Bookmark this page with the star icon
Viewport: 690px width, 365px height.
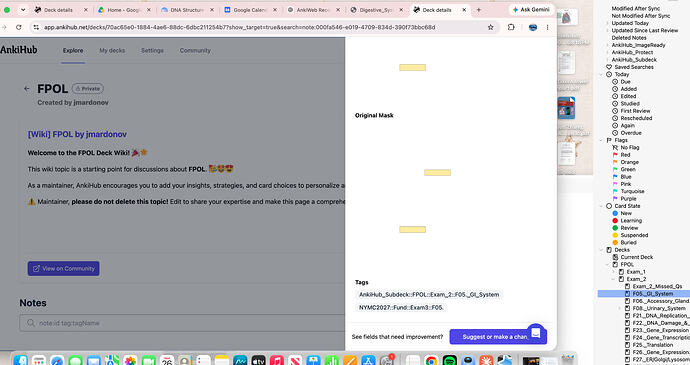490,27
